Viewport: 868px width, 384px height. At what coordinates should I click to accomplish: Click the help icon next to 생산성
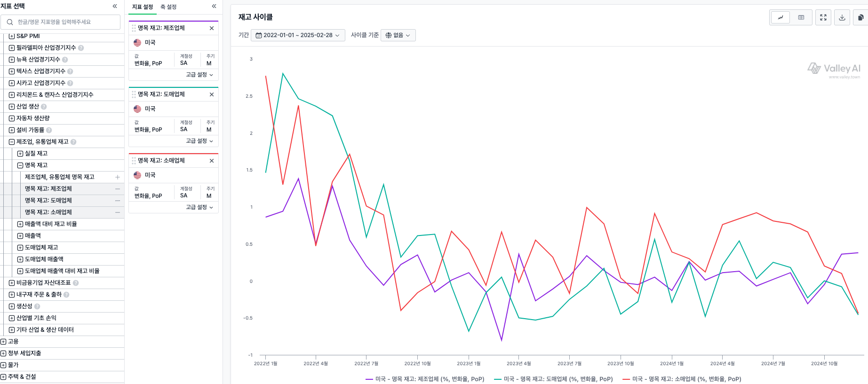point(37,306)
